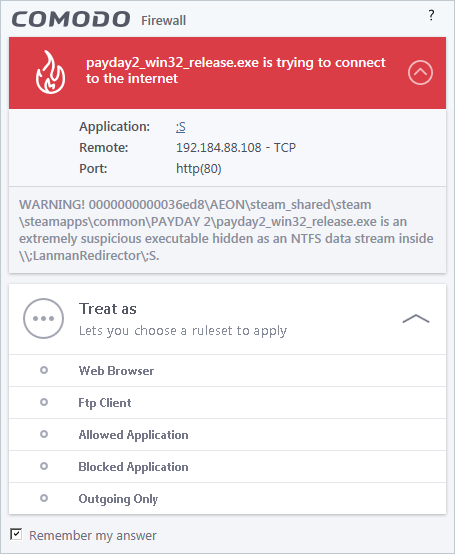Select the Ftp Client radio option
455x554 pixels.
coord(44,402)
